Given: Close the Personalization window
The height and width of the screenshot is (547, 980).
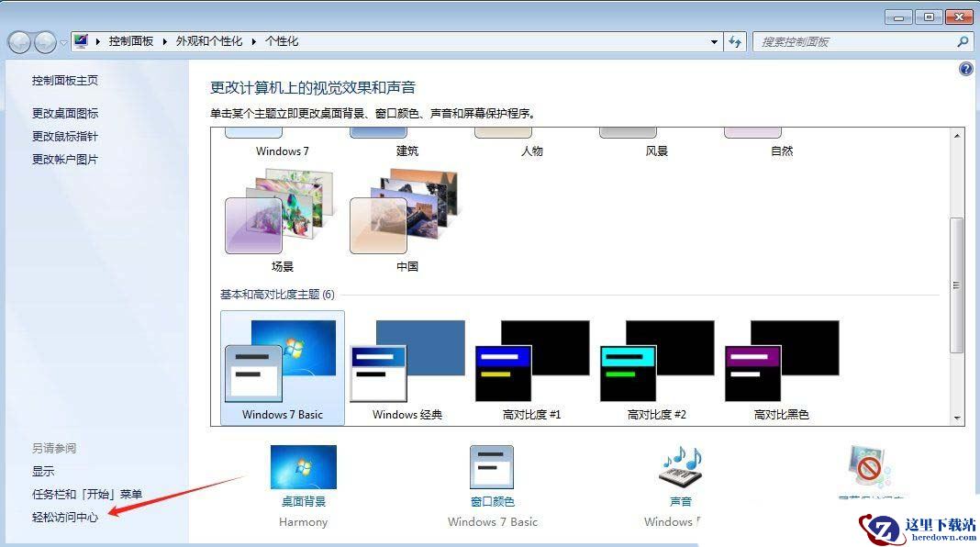Looking at the screenshot, I should pyautogui.click(x=959, y=17).
